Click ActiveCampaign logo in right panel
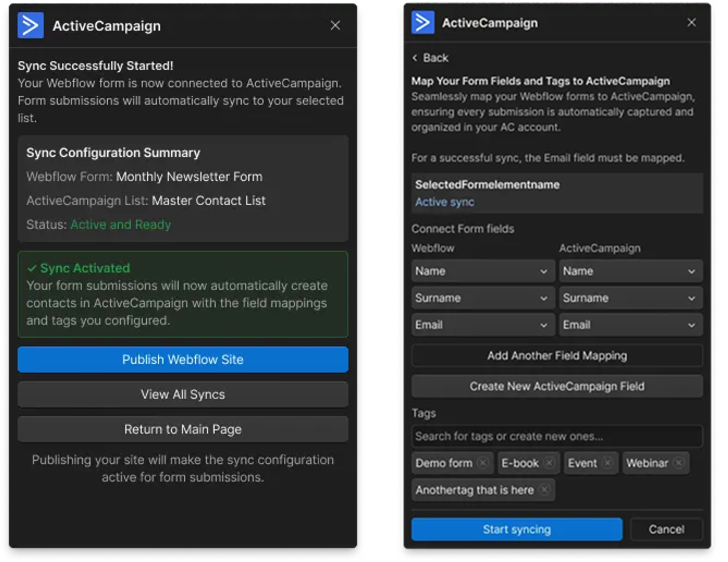The image size is (728, 562). tap(423, 23)
